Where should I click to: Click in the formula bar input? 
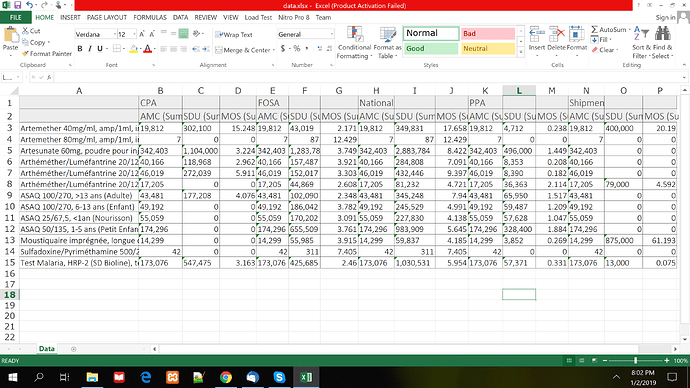(x=367, y=77)
